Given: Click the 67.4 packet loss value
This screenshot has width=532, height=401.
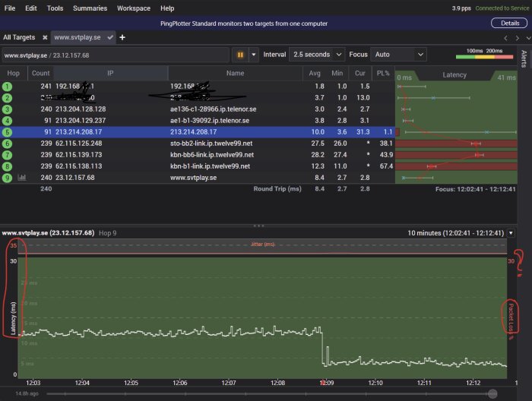Looking at the screenshot, I should (x=386, y=166).
